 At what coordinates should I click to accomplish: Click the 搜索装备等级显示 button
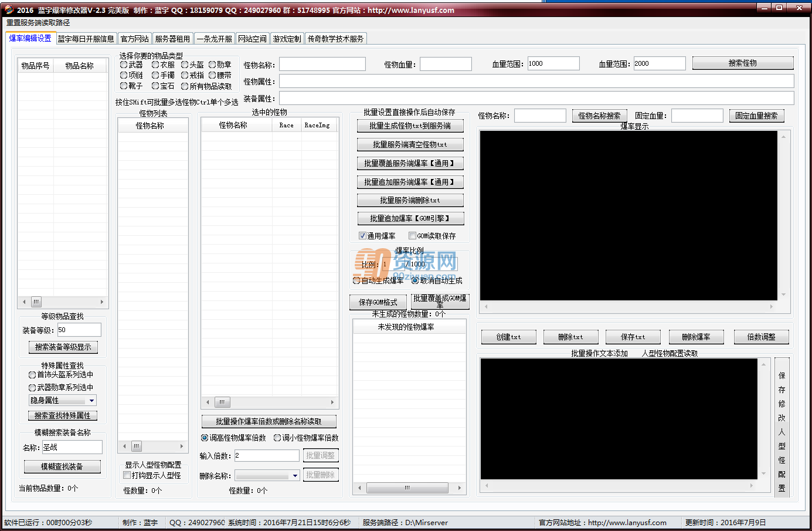point(63,347)
